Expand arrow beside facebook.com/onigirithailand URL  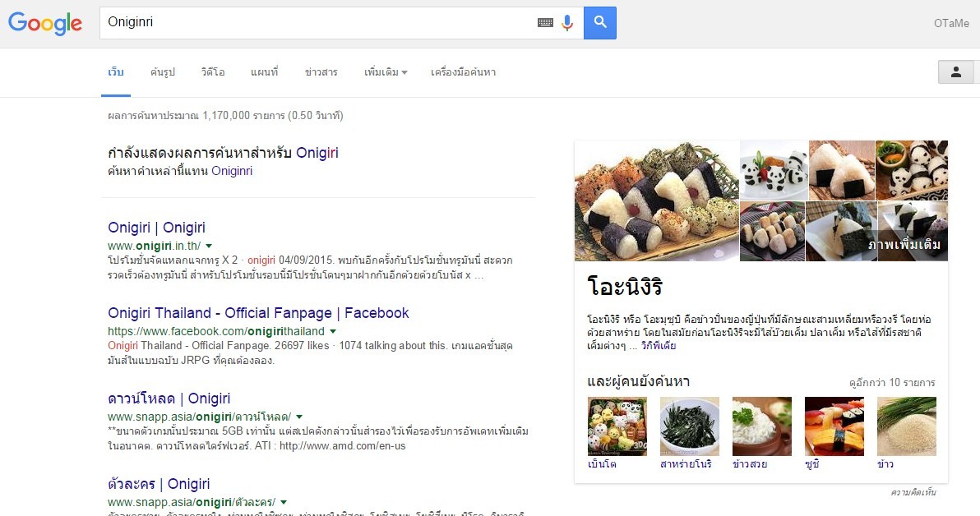click(332, 331)
